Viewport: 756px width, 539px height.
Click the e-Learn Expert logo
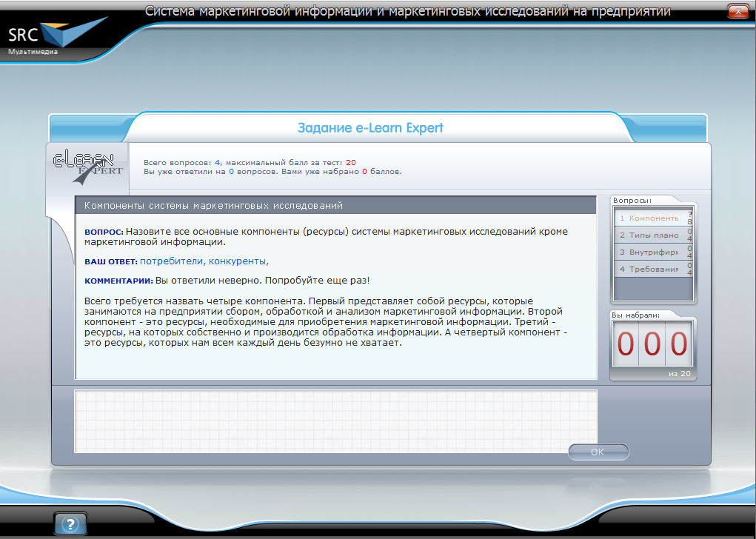pos(88,167)
